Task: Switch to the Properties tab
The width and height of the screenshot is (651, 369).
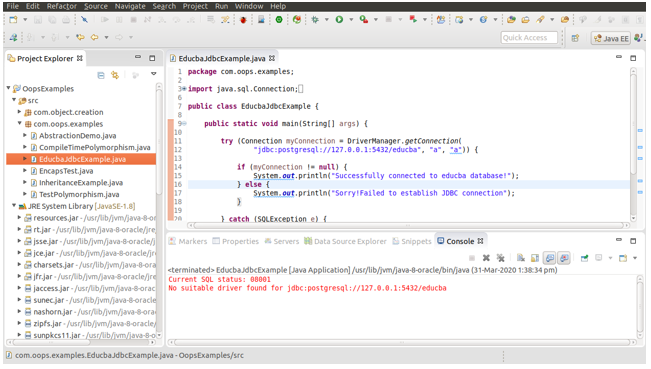Action: [x=236, y=242]
